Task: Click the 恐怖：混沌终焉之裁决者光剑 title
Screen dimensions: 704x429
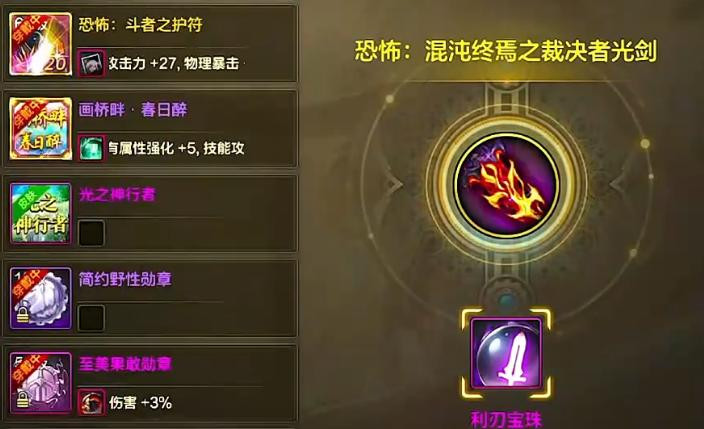Action: tap(506, 51)
